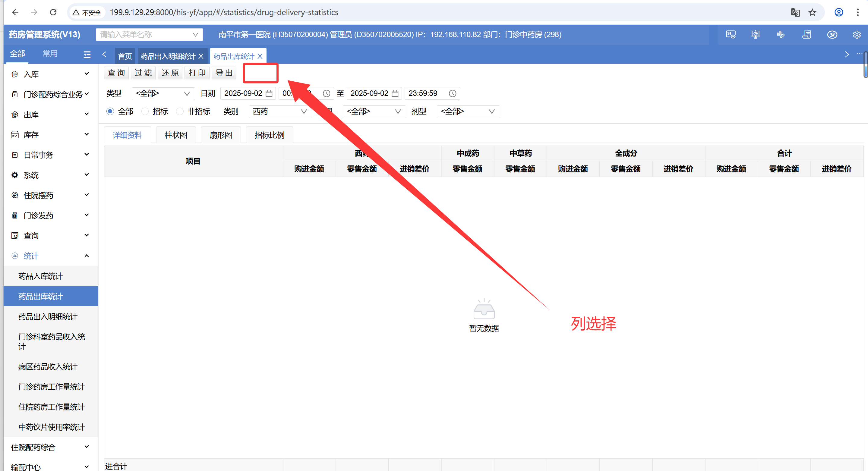This screenshot has height=471, width=868.
Task: Switch to the 扇形图 tab
Action: tap(221, 135)
